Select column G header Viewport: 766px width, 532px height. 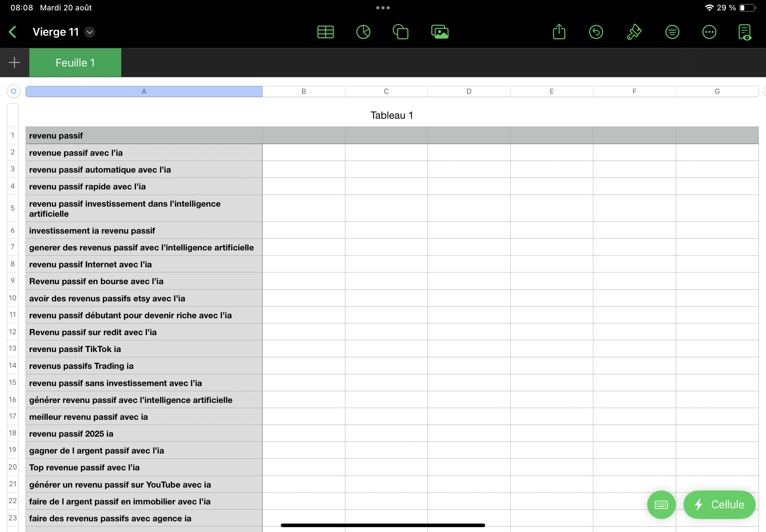click(x=717, y=91)
